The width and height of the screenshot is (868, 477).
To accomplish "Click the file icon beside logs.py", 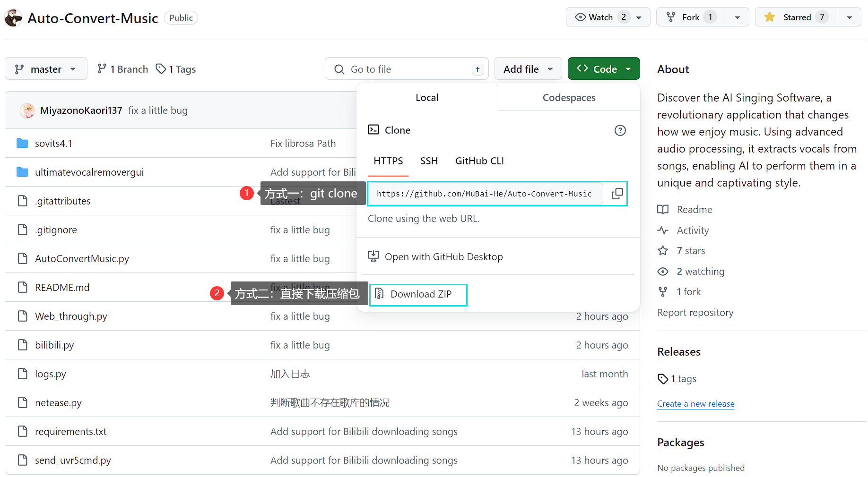I will pyautogui.click(x=22, y=374).
